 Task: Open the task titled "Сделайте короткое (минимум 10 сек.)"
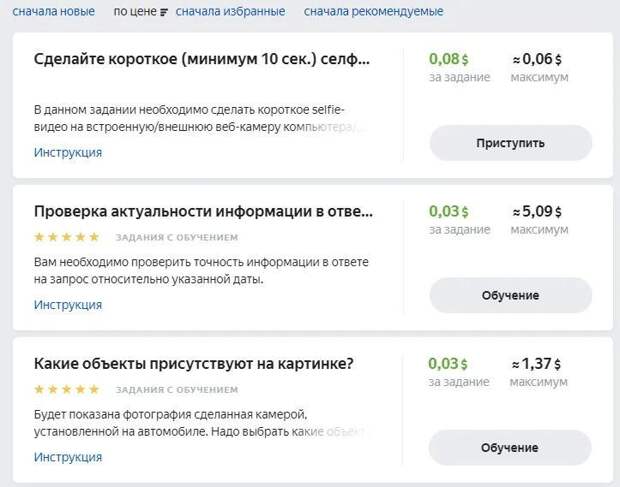202,59
